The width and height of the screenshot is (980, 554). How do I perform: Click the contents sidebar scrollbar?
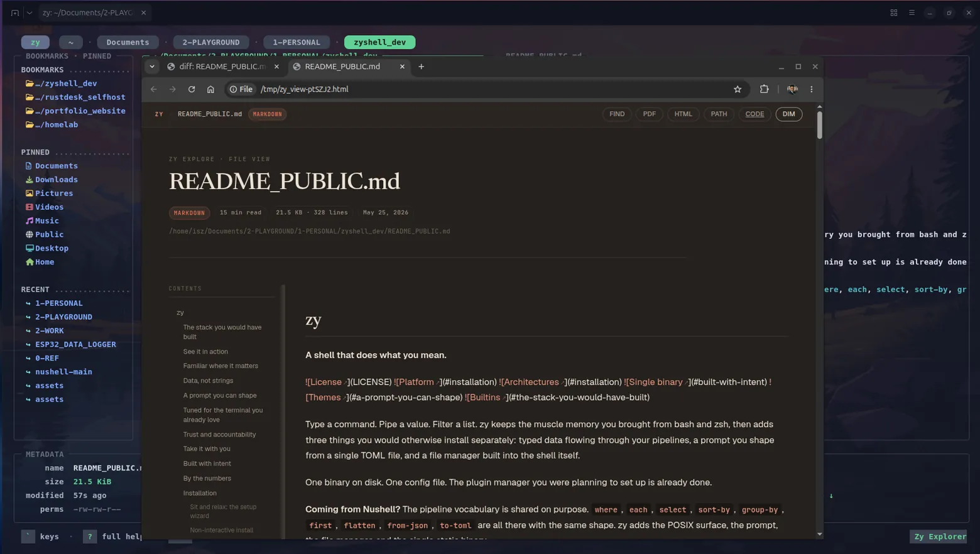(283, 411)
